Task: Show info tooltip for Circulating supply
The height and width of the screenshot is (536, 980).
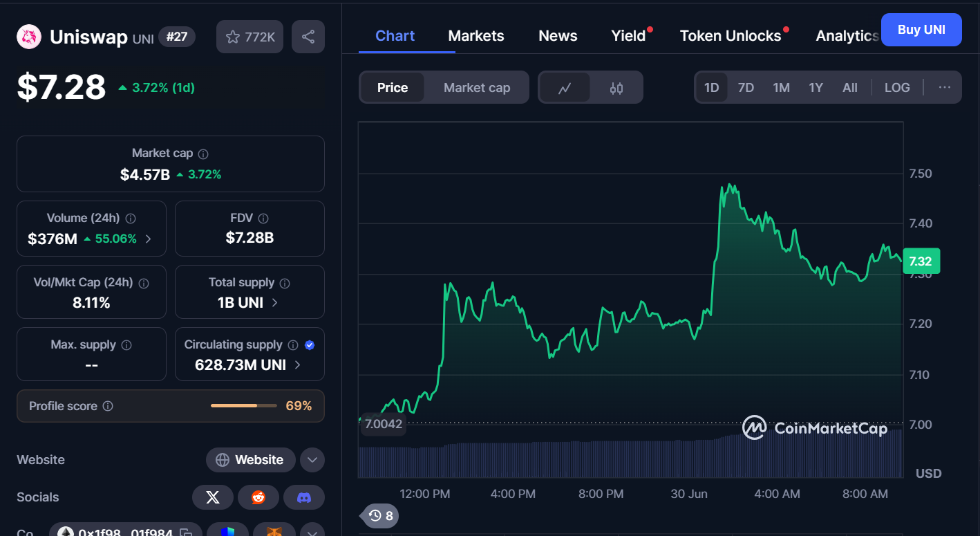Action: coord(293,345)
